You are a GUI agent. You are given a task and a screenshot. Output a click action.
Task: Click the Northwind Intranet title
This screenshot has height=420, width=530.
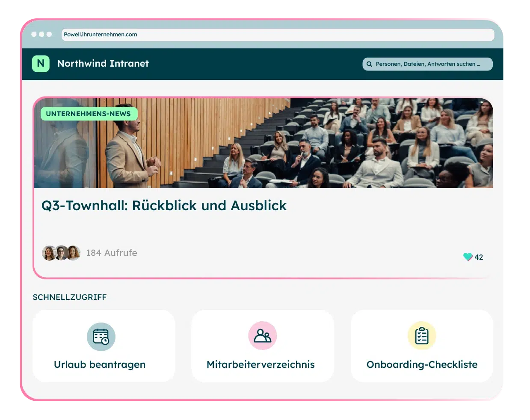point(103,64)
